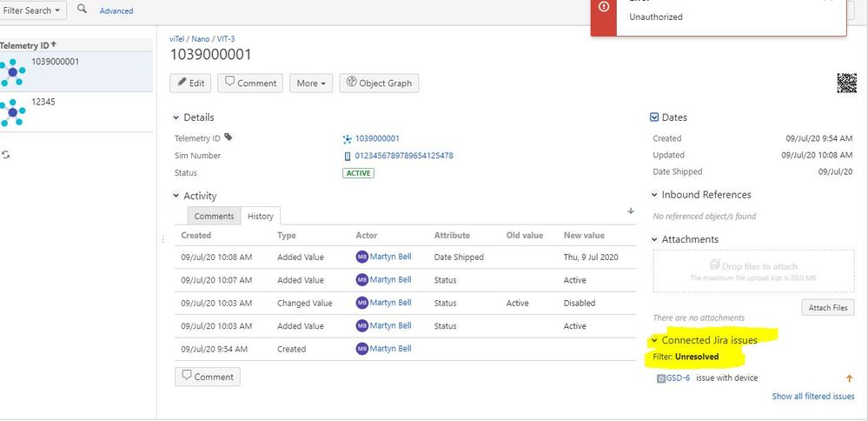Click the search magnifier icon
Screen dimensions: 868x421
[82, 9]
